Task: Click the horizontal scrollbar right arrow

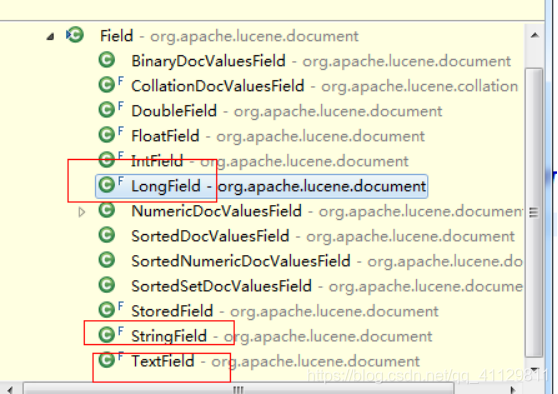Action: click(x=512, y=389)
